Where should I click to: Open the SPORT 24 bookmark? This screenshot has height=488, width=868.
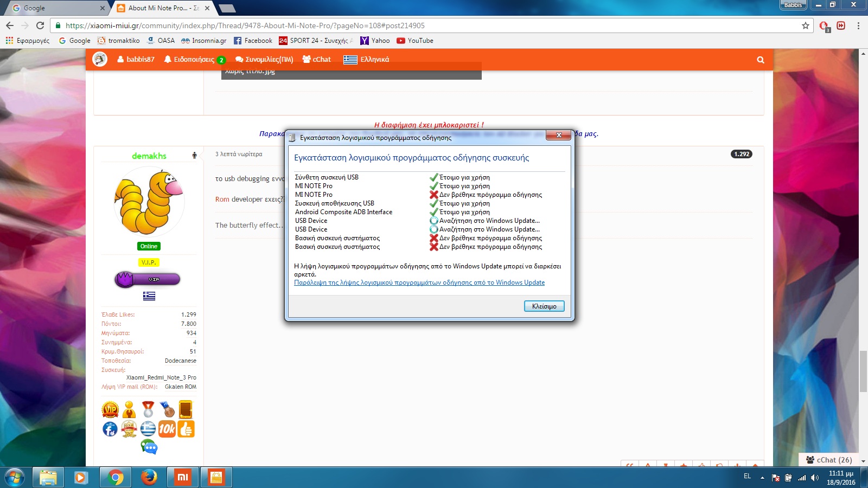(x=316, y=41)
